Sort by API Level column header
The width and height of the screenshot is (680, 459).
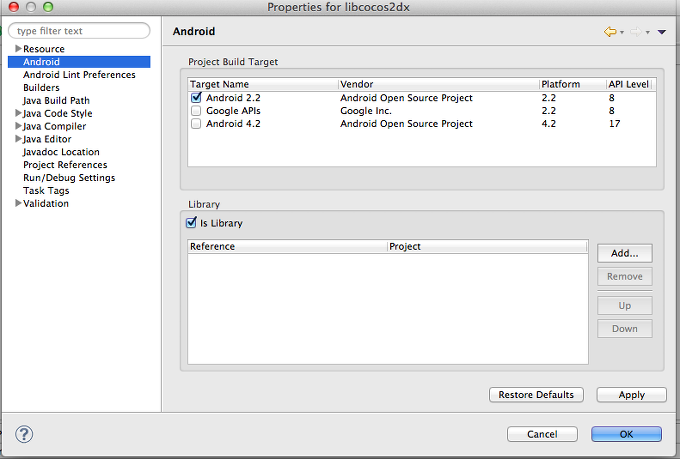coord(629,84)
